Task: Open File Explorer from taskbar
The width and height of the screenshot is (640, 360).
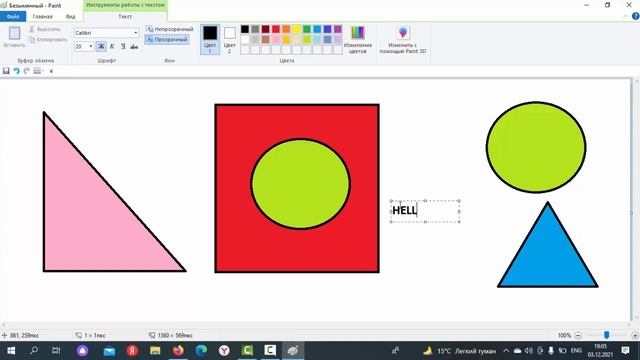Action: point(155,351)
